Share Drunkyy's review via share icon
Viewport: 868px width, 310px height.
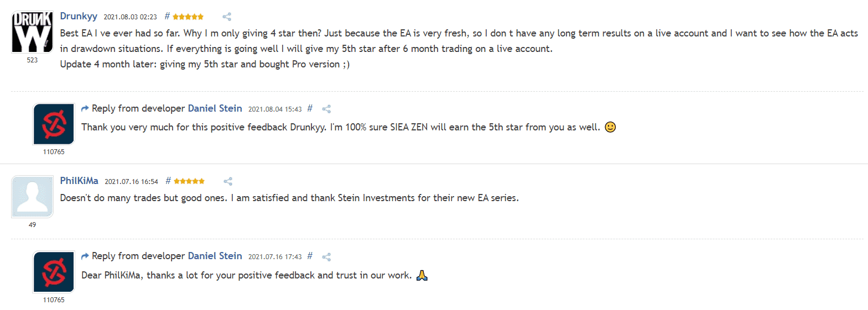click(x=227, y=17)
